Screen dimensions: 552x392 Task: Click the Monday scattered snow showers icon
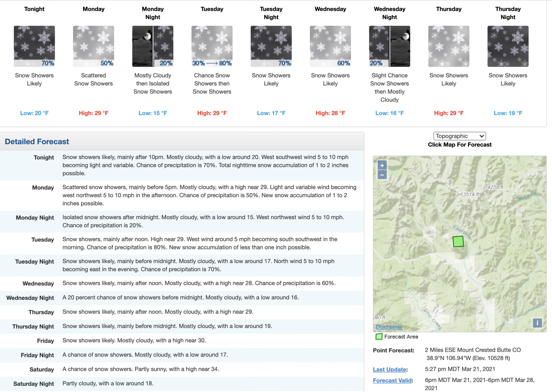[94, 46]
